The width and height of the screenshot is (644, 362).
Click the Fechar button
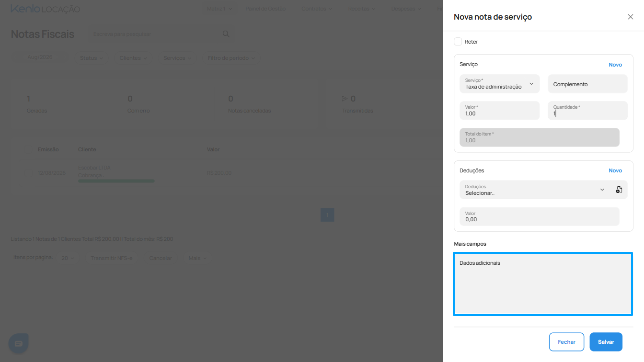566,342
